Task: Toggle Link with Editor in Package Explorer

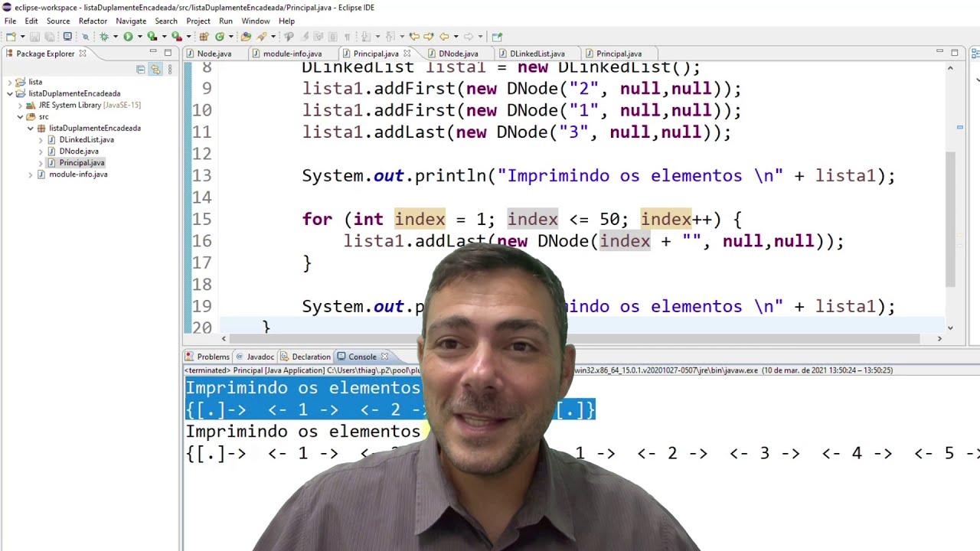Action: coord(155,69)
